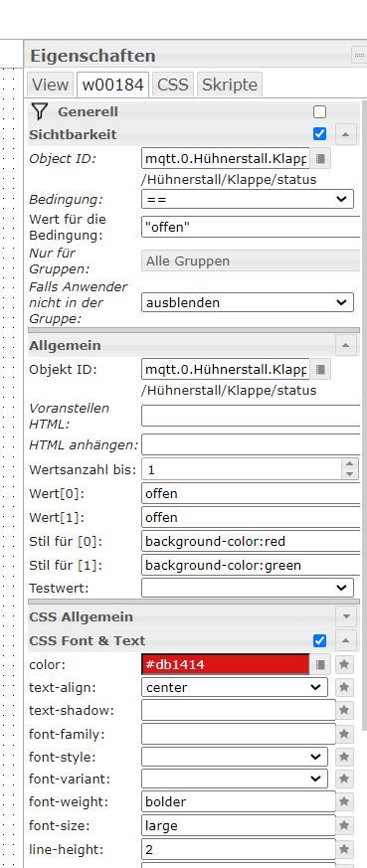Click the Voranstellen HTML input field

pyautogui.click(x=252, y=416)
